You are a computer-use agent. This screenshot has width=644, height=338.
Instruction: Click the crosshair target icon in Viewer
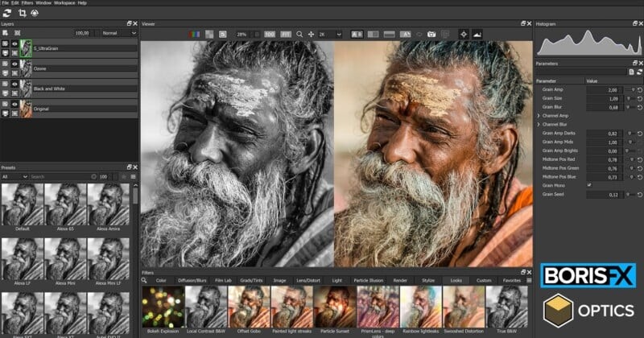coord(464,35)
